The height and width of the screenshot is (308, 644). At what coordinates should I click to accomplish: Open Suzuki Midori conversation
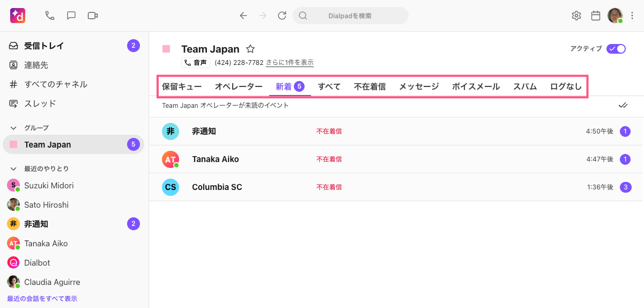pyautogui.click(x=75, y=186)
